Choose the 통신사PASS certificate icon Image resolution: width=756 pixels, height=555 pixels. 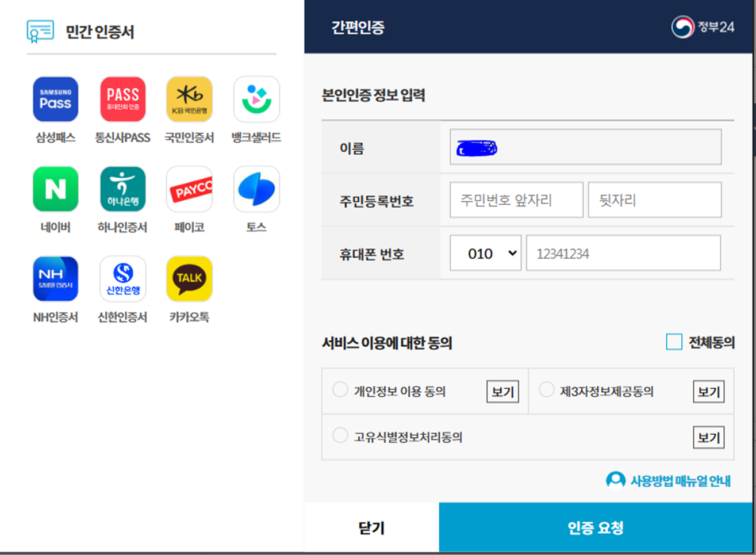[122, 99]
